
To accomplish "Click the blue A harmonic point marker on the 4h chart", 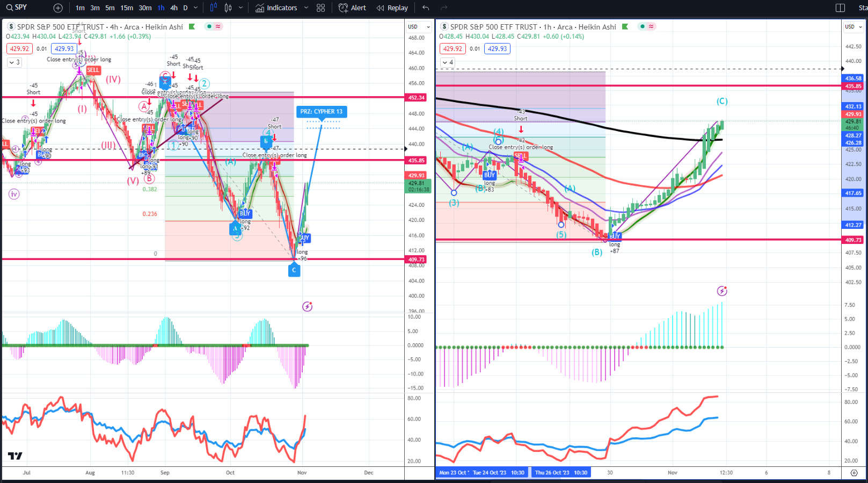I will (x=235, y=229).
